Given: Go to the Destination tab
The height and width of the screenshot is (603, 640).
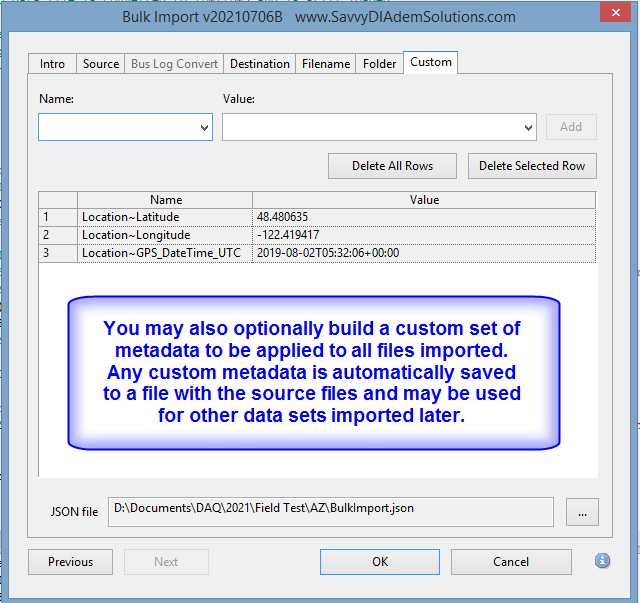Looking at the screenshot, I should click(x=260, y=64).
